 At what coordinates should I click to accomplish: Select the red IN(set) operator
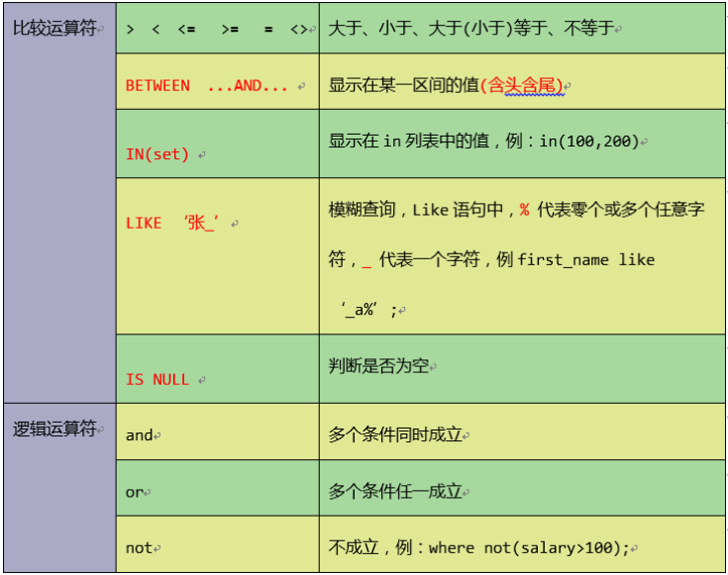[157, 154]
